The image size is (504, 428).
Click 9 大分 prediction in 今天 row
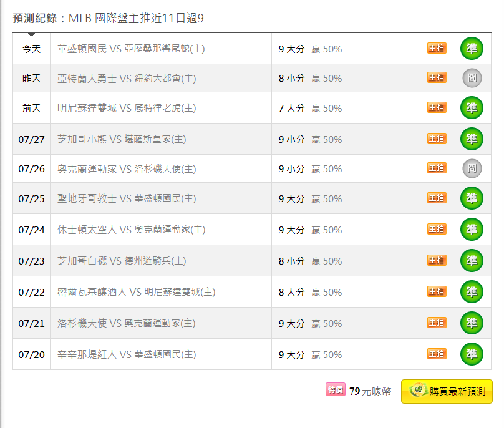click(x=291, y=49)
